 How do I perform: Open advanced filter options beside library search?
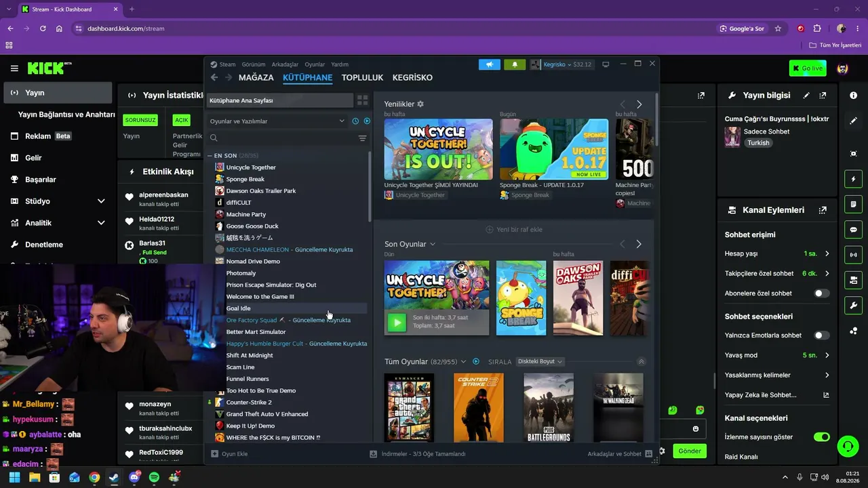click(x=362, y=138)
